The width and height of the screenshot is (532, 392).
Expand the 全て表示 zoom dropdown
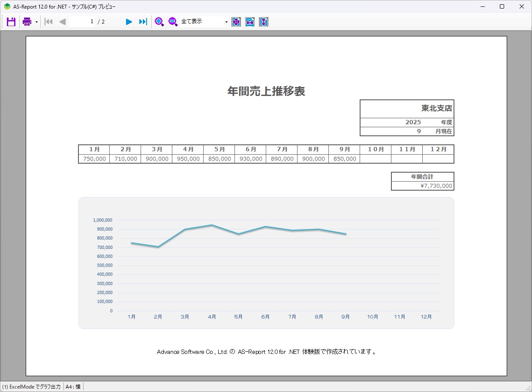(x=226, y=22)
